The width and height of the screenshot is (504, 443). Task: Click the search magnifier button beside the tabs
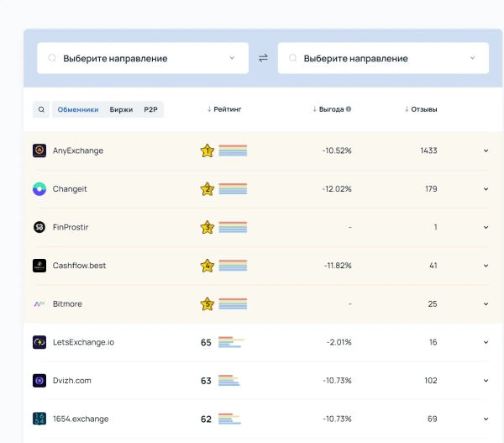(x=41, y=109)
